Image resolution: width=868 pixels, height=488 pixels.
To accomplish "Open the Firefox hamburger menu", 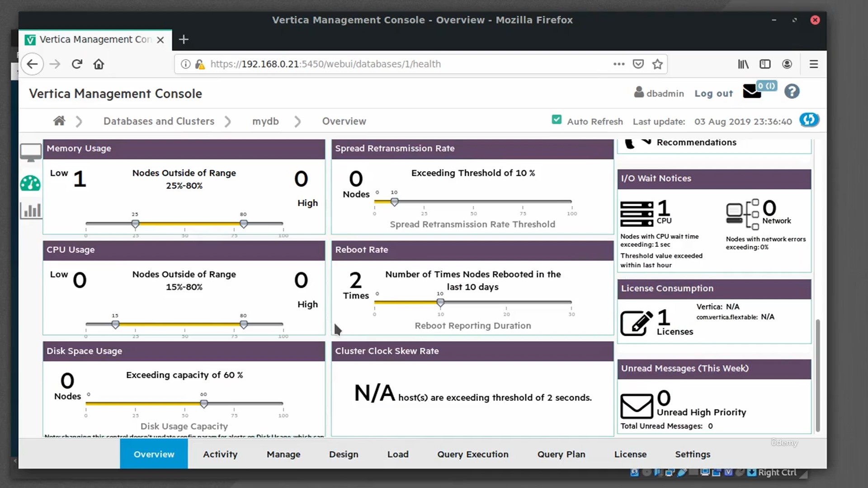I will point(814,64).
